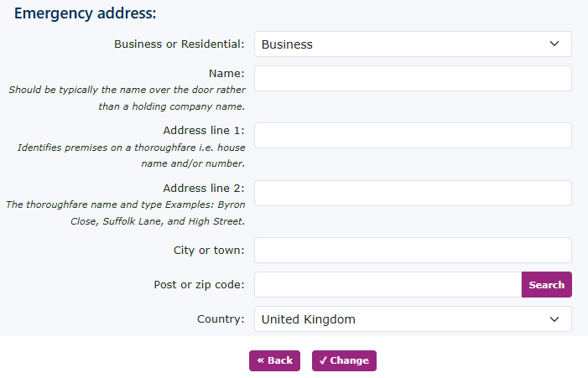Screen dimensions: 588x378
Task: Click the double-chevron icon on Back
Action: coord(261,360)
